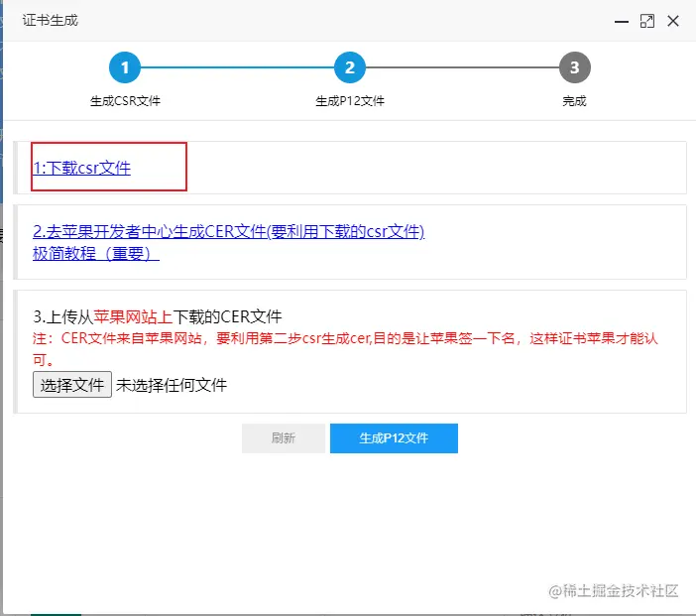Image resolution: width=696 pixels, height=616 pixels.
Task: Select the gray step 3 完成 circle
Action: 575,67
